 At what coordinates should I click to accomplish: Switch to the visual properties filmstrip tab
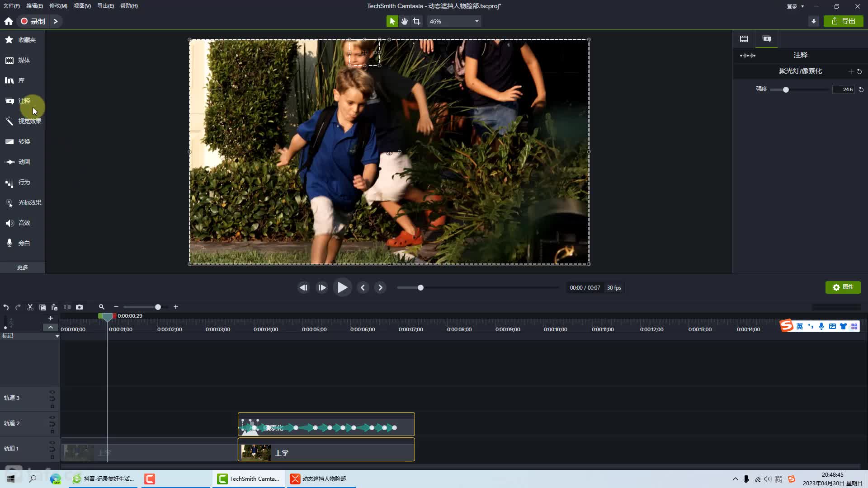(x=744, y=39)
